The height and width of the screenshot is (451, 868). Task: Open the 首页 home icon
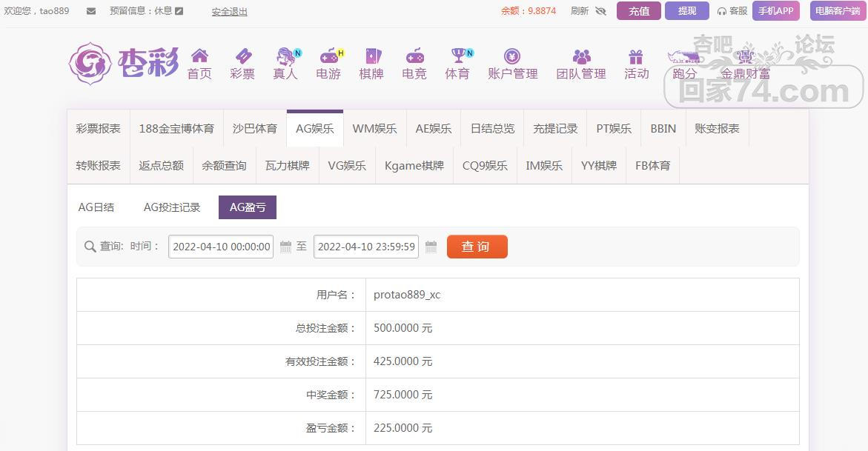point(199,56)
